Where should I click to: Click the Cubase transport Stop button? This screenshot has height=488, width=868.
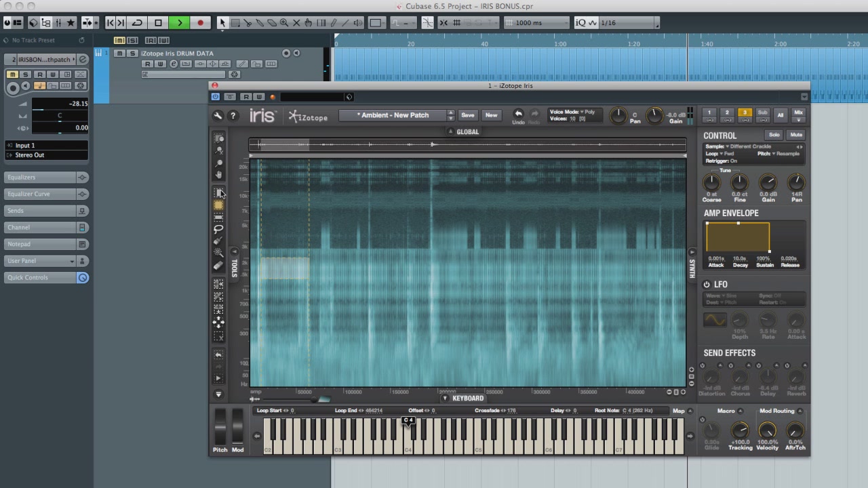click(159, 23)
